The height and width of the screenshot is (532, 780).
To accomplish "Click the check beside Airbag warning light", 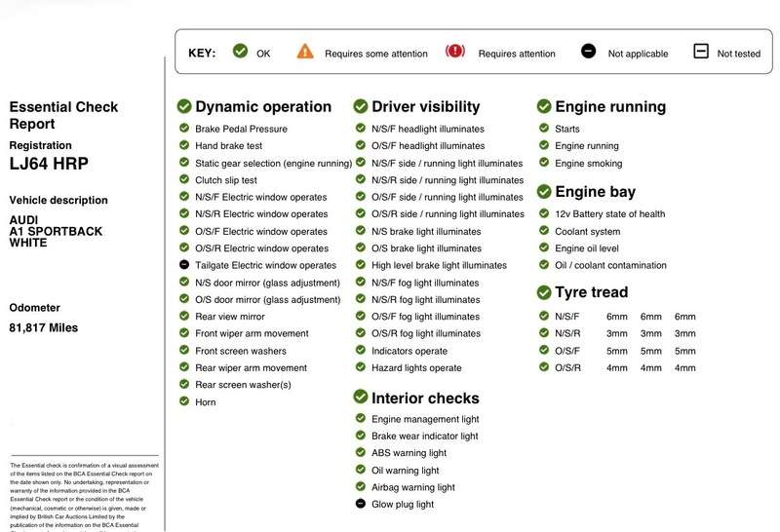I will (361, 487).
